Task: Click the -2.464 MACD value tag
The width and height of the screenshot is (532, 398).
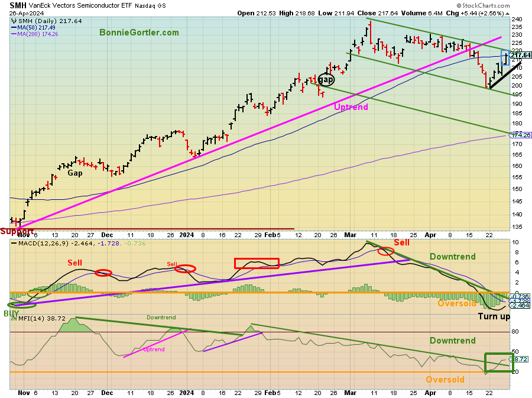Action: tap(520, 306)
